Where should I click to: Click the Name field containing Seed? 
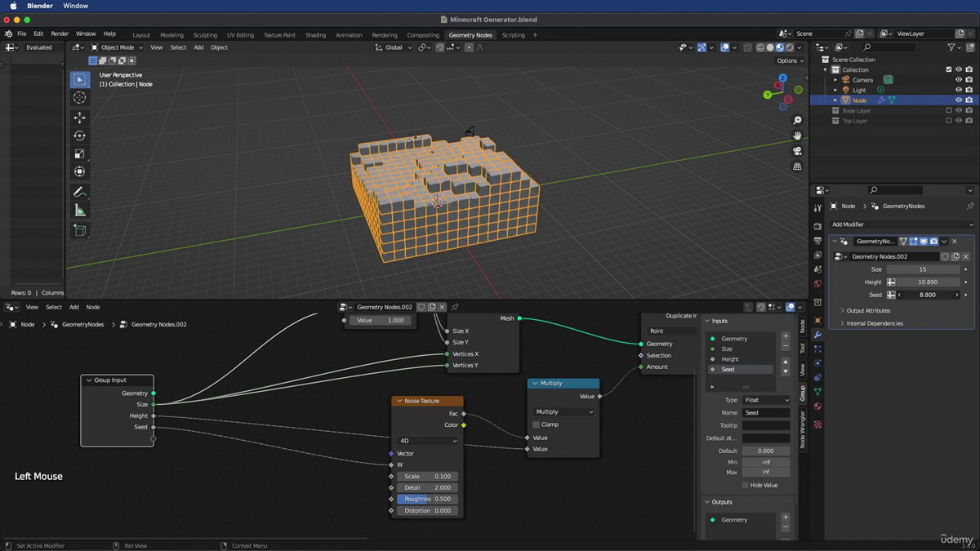click(x=766, y=413)
